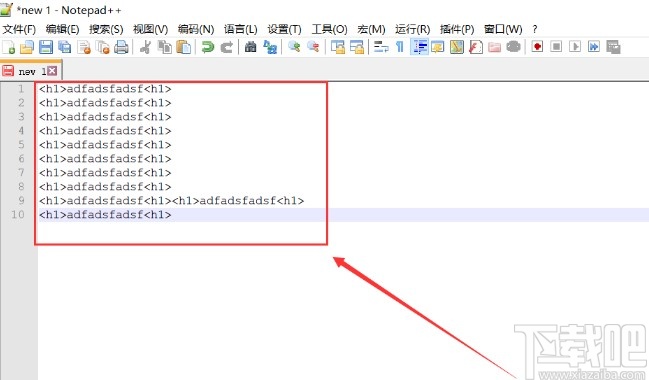
Task: Click line number 5 in the margin
Action: [21, 144]
